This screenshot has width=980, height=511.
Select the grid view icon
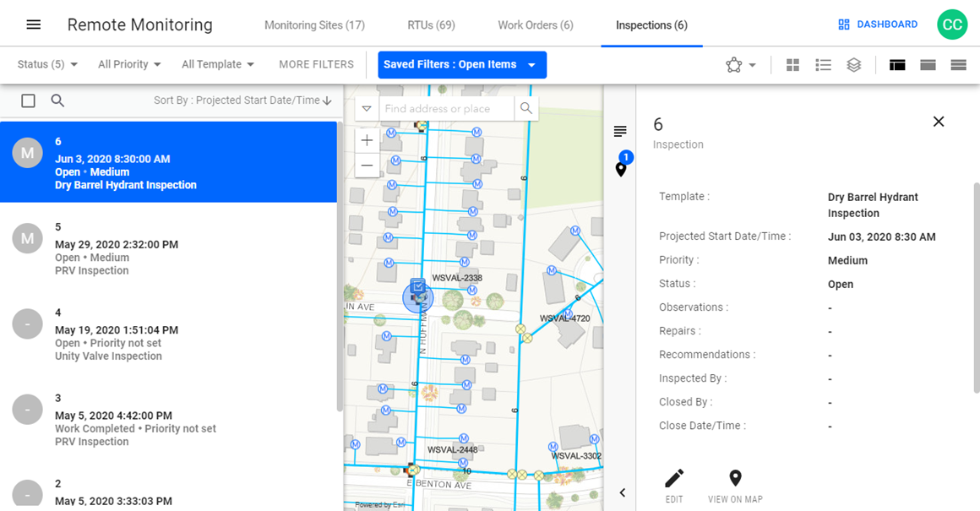coord(792,64)
